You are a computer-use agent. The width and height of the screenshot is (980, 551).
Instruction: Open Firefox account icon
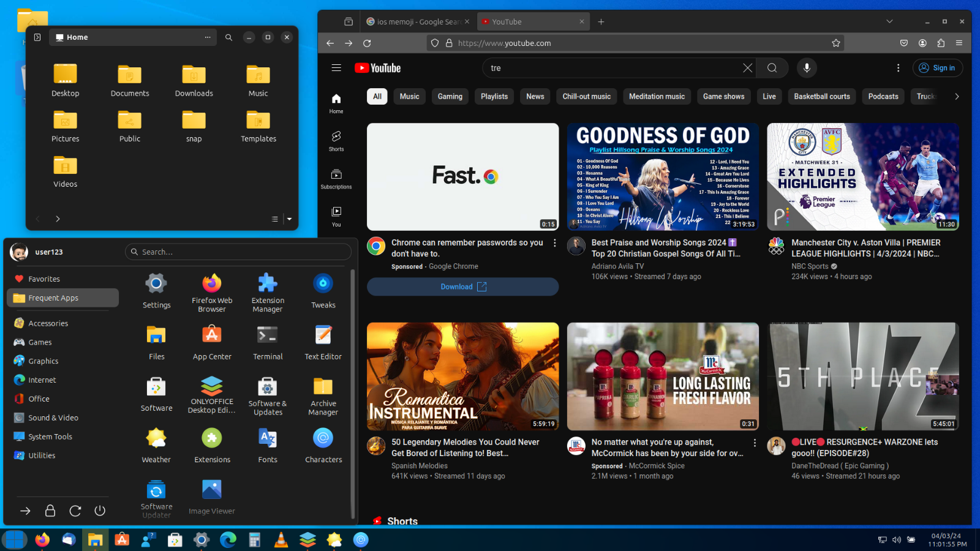pos(922,43)
